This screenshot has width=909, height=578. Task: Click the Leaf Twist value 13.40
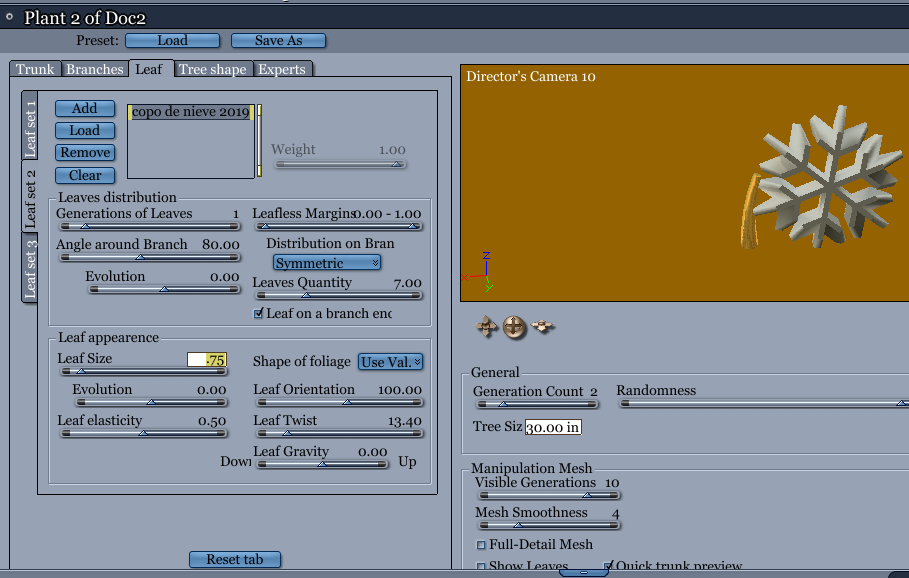tap(405, 421)
